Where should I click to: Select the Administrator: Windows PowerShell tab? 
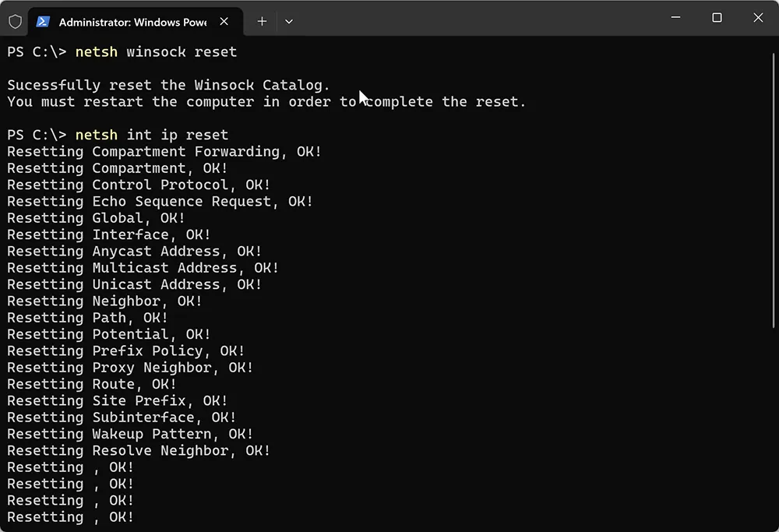pos(132,21)
